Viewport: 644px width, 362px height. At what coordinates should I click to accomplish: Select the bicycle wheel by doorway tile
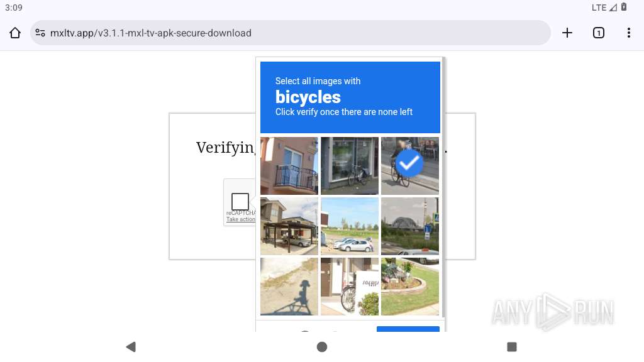(x=350, y=287)
